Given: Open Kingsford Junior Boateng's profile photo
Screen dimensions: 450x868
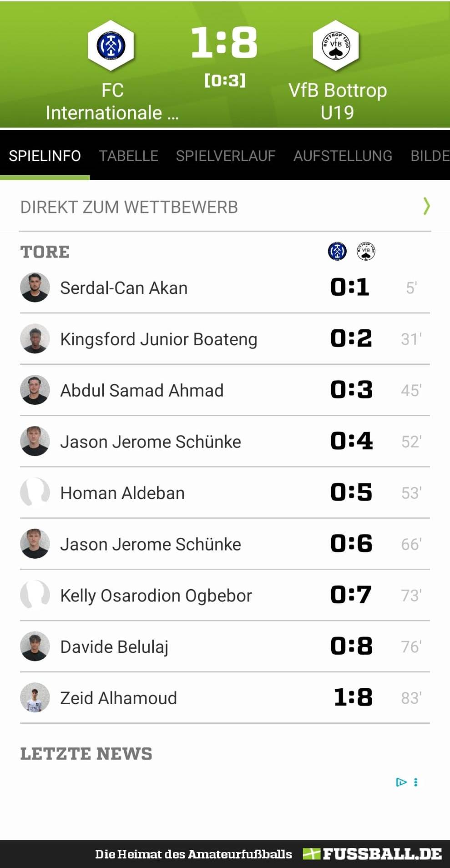Looking at the screenshot, I should coord(35,339).
